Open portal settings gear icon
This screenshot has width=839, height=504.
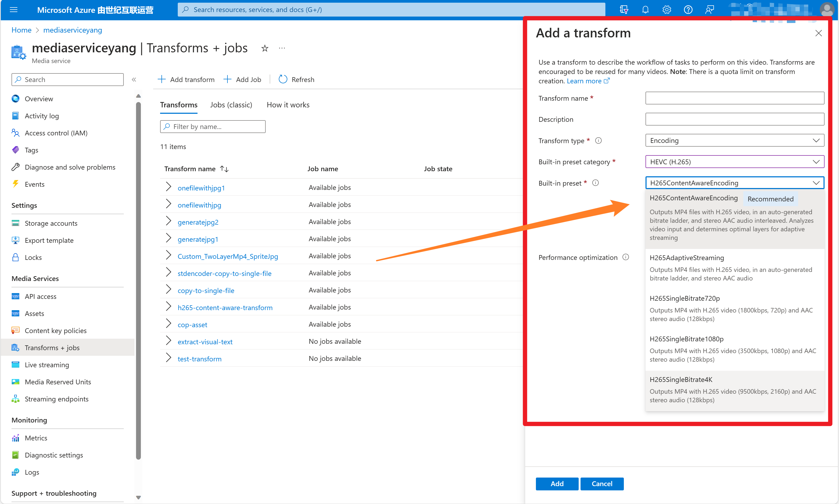(666, 10)
